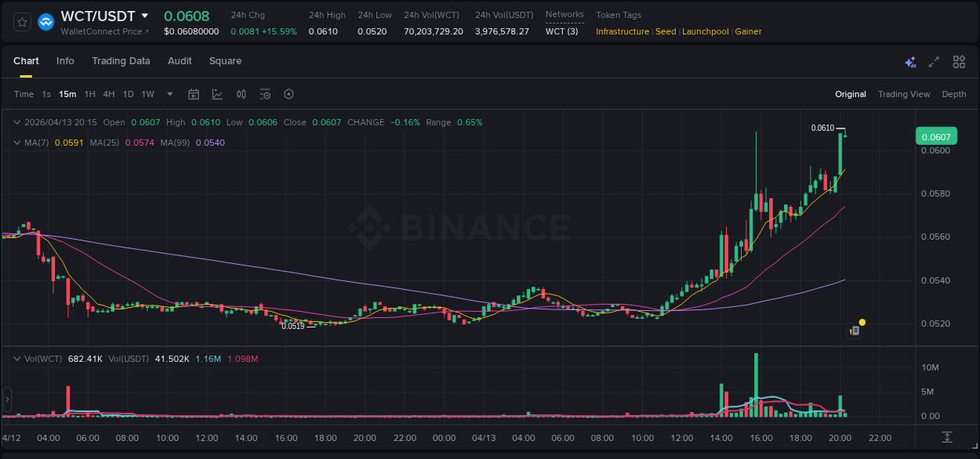
Task: Toggle the favorite star for WCT/USDT
Action: click(21, 22)
